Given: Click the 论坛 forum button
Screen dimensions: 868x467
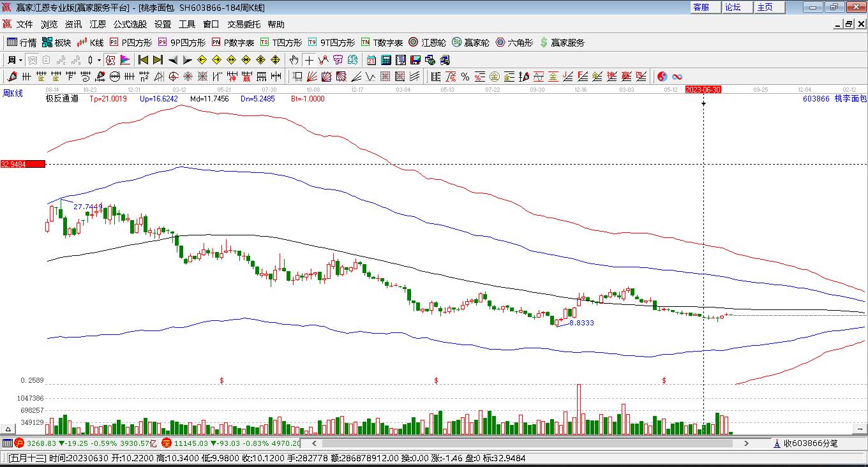Looking at the screenshot, I should click(x=733, y=7).
